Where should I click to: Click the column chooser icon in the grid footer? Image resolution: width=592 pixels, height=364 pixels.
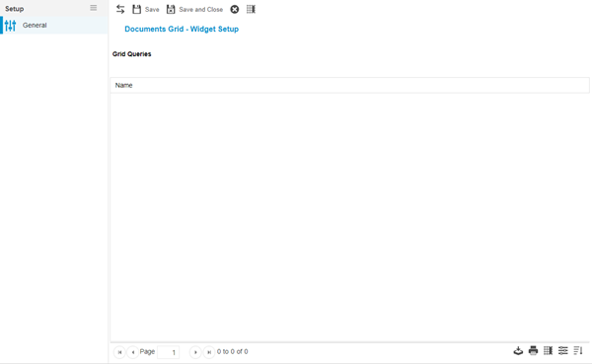[549, 351]
